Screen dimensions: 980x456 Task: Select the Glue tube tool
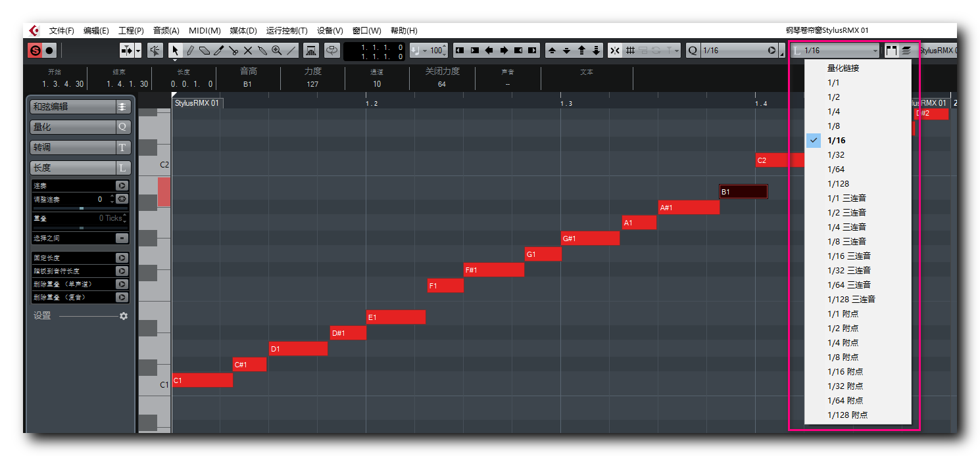point(262,50)
